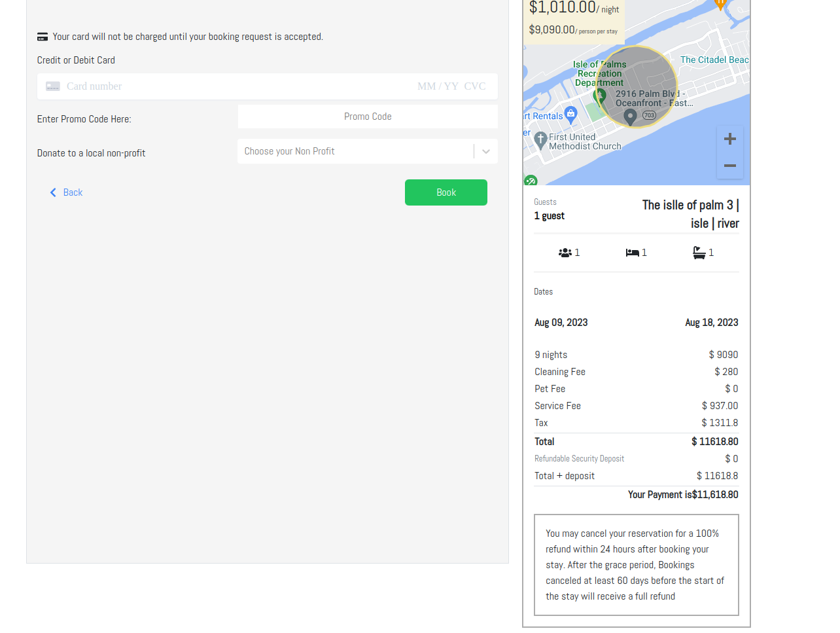Screen dimensions: 840x633
Task: Click the bedroom bed icon
Action: tap(632, 253)
